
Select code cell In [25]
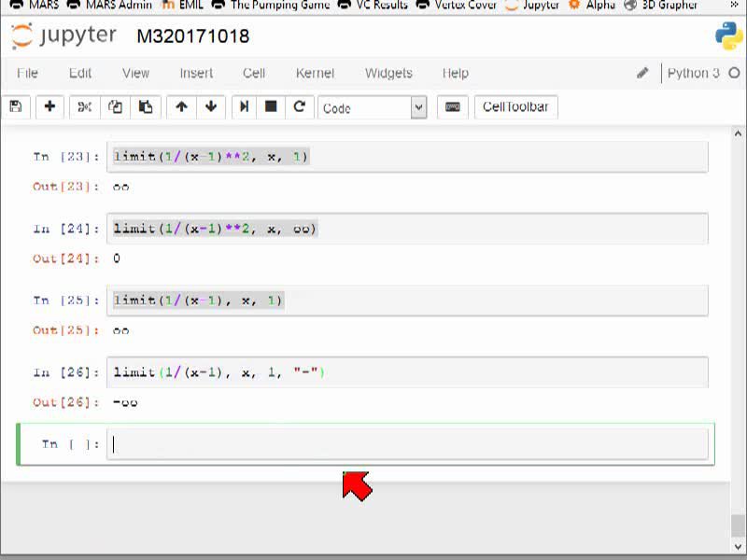tap(407, 301)
